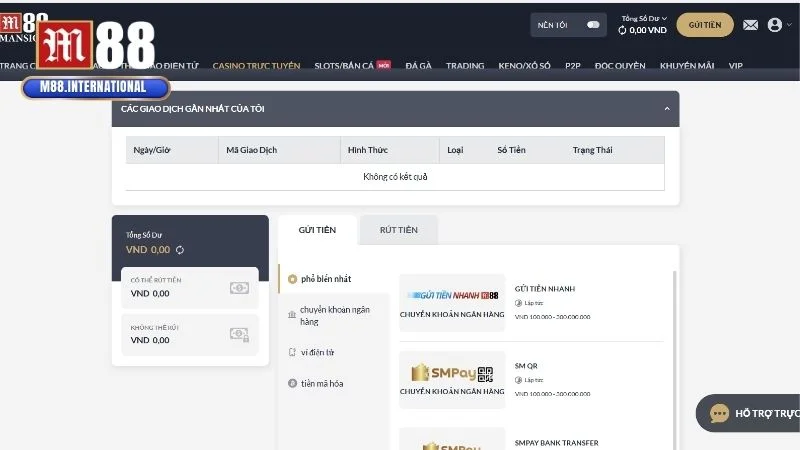Open the HỖ TRỢ TRỰC live chat button

(x=748, y=413)
